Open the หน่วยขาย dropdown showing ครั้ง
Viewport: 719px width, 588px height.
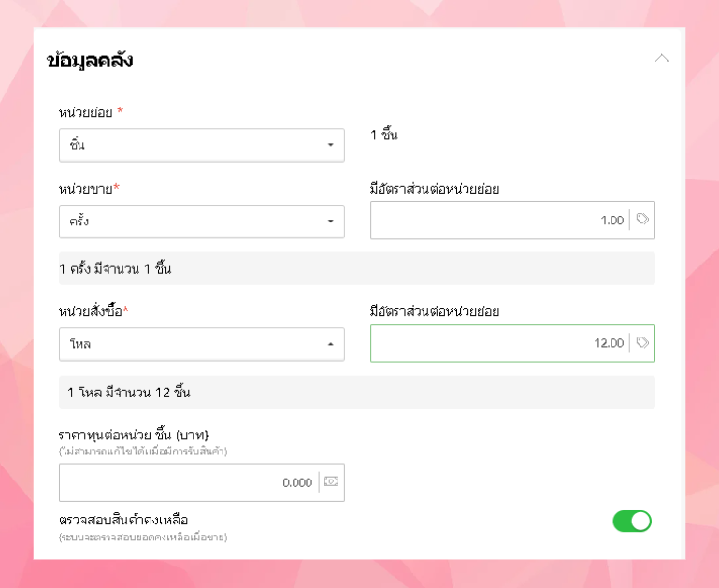[201, 221]
